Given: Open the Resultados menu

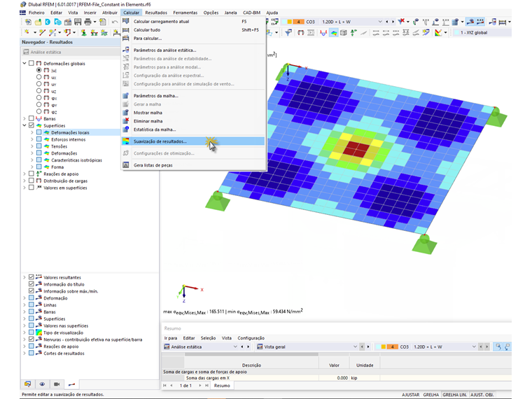Looking at the screenshot, I should pos(156,13).
